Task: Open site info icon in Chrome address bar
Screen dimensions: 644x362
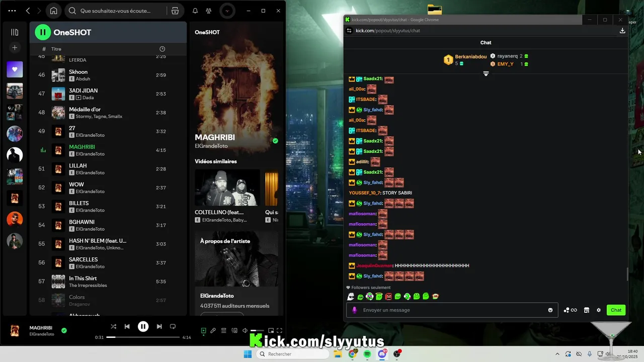Action: [x=349, y=31]
